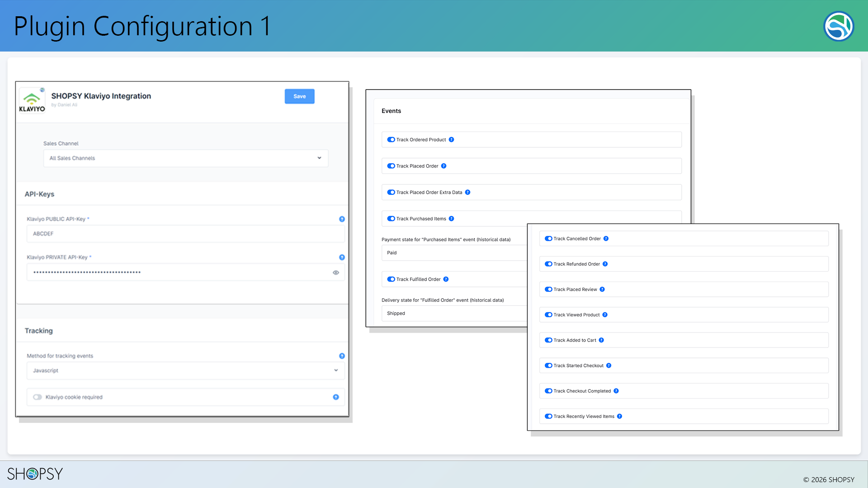Click the SHOPSY circular logo in header

[x=839, y=26]
